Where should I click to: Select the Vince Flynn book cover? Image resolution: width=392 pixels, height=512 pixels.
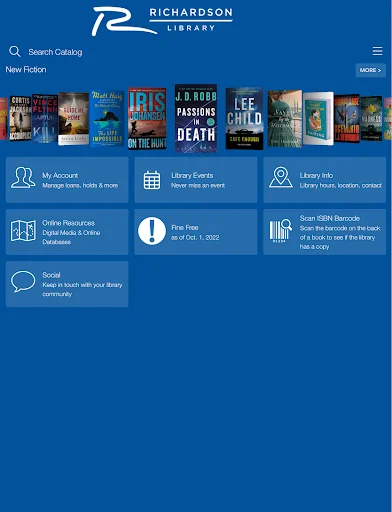[x=45, y=119]
